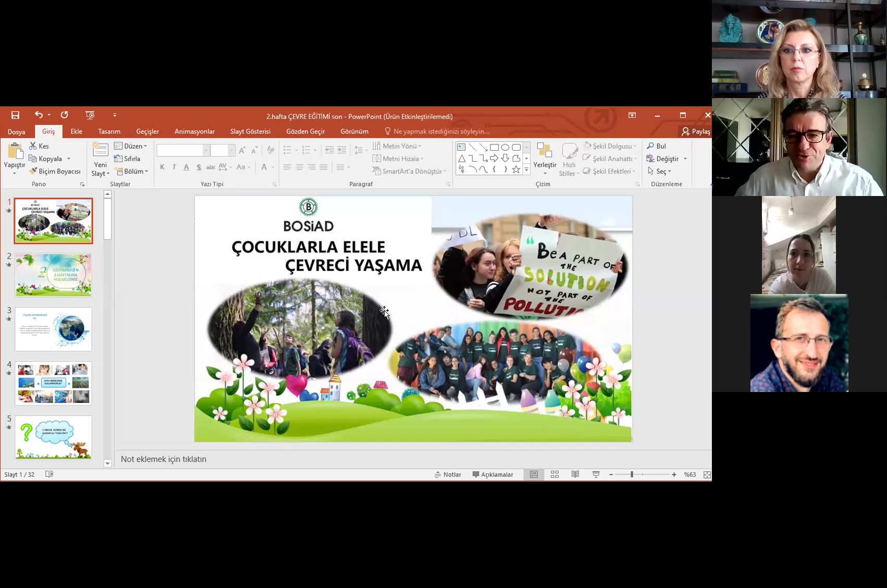Switch to Reading view icon in status bar
Screen dimensions: 887x588
575,474
